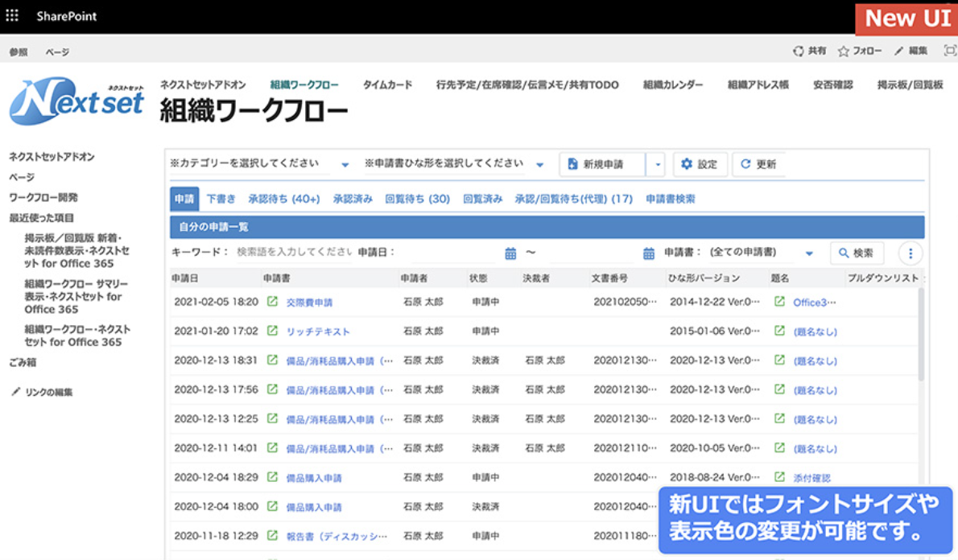Click the share icon in page header
958x560 pixels.
coord(798,51)
